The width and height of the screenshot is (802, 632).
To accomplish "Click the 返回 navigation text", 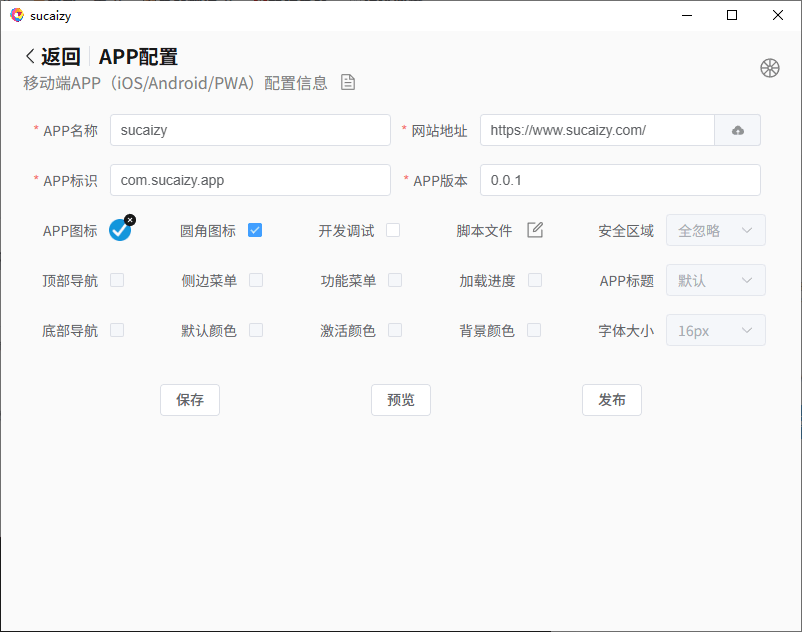I will pos(60,57).
